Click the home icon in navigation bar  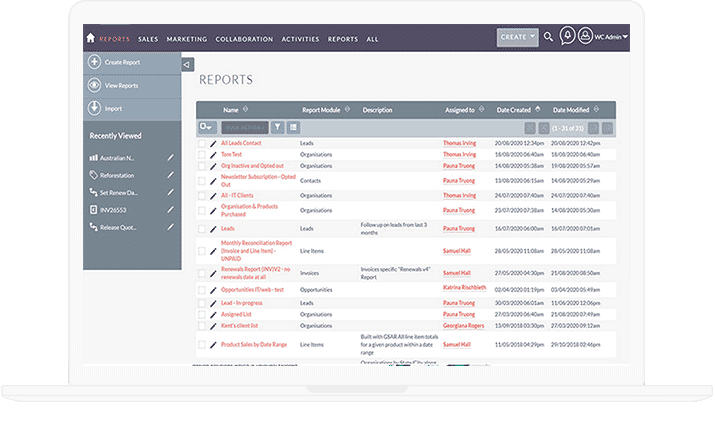coord(91,39)
